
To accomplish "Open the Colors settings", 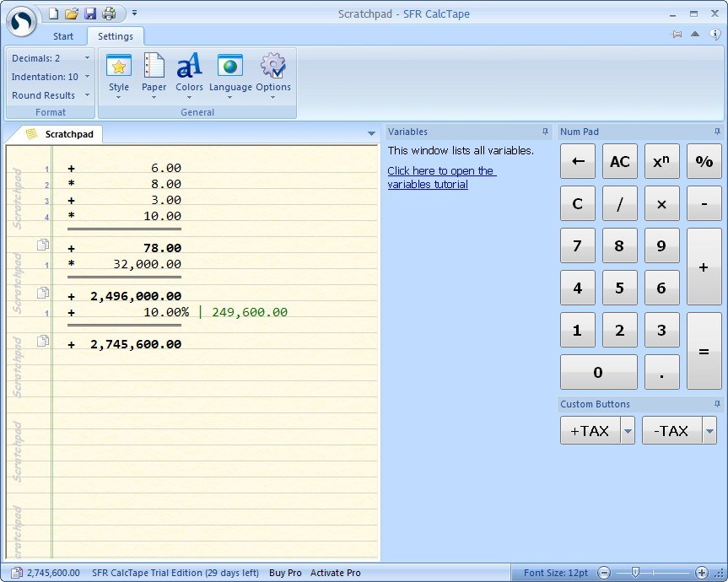I will [x=189, y=76].
